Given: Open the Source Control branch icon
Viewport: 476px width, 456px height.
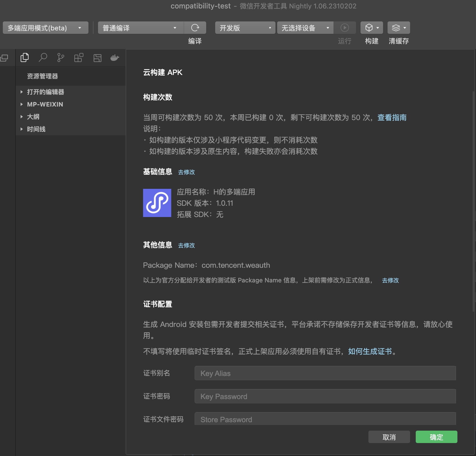Looking at the screenshot, I should [x=61, y=58].
